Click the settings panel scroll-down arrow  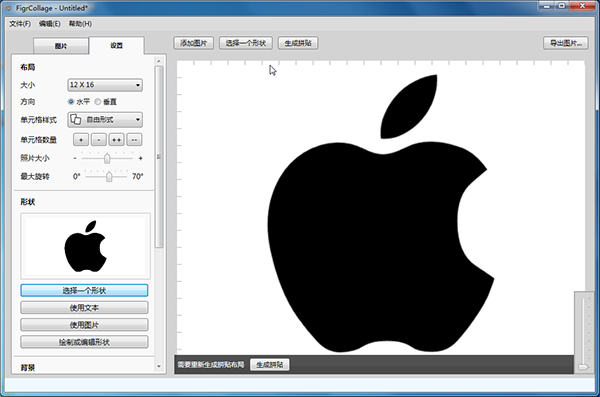point(159,366)
